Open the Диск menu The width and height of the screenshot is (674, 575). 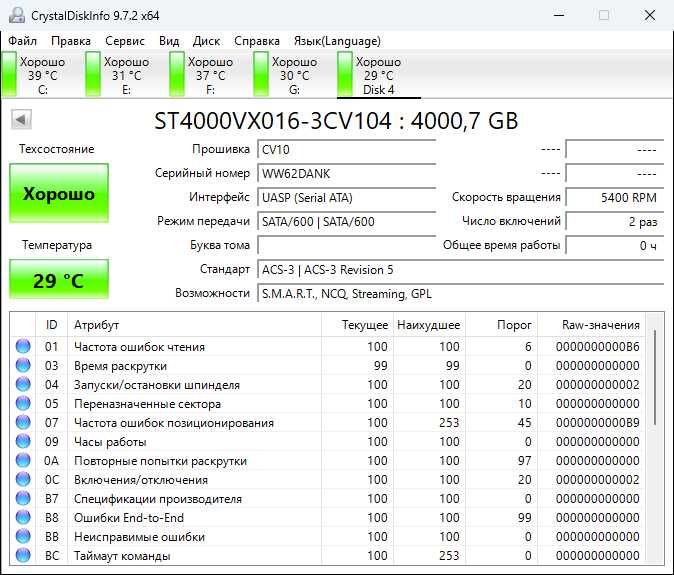tap(206, 41)
